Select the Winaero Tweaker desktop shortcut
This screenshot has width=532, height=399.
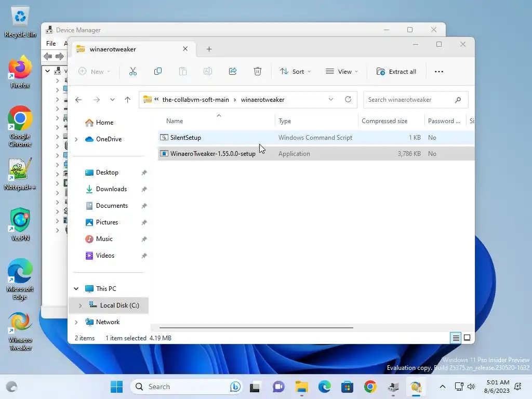tap(20, 331)
